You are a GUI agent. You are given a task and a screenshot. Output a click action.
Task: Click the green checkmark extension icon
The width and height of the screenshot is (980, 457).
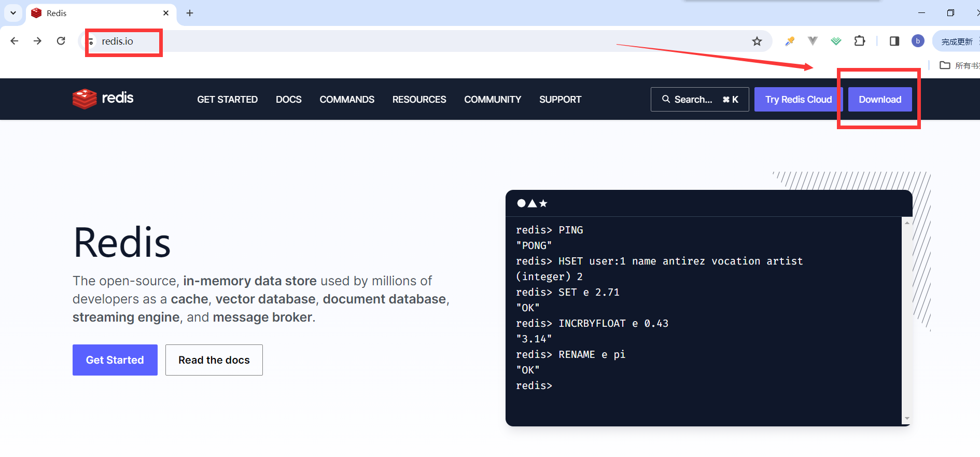tap(836, 41)
